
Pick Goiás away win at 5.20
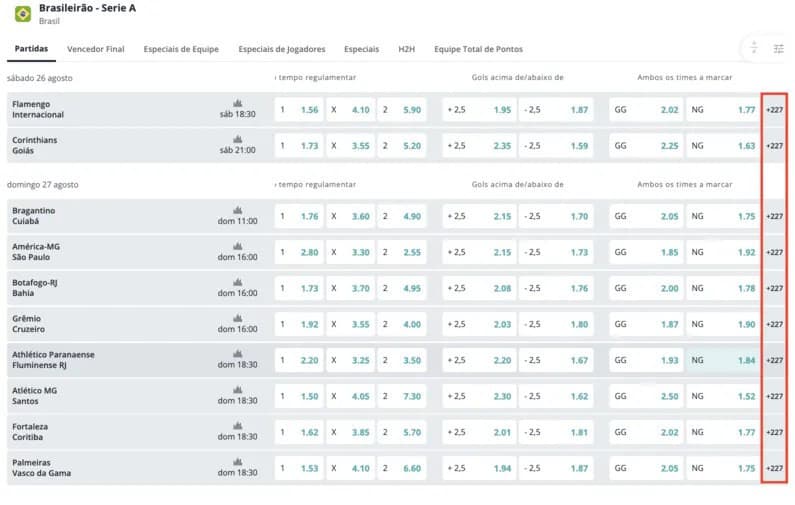click(402, 146)
